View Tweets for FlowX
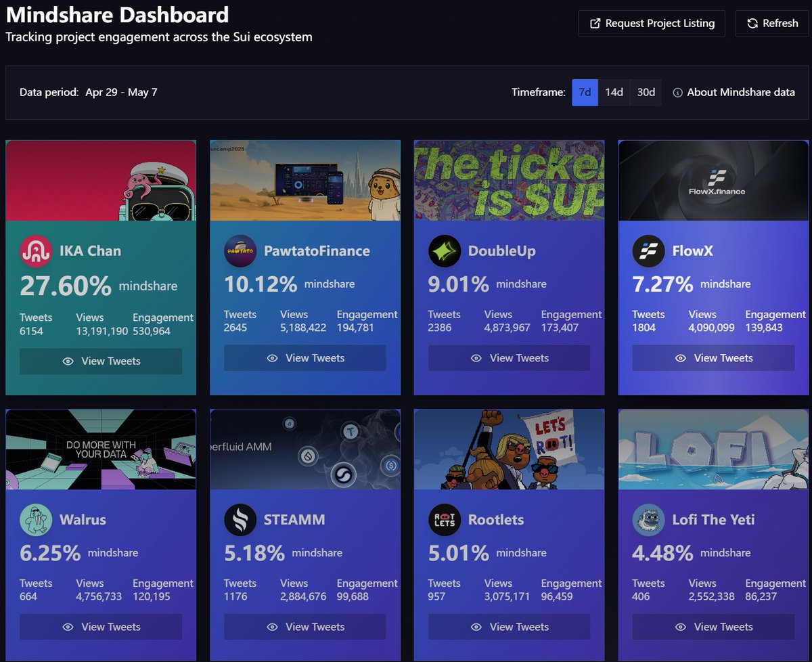812x662 pixels. click(x=713, y=358)
